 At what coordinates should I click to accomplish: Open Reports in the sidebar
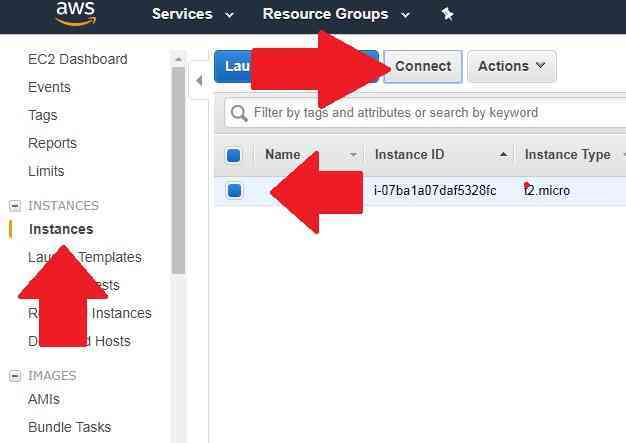[x=52, y=143]
